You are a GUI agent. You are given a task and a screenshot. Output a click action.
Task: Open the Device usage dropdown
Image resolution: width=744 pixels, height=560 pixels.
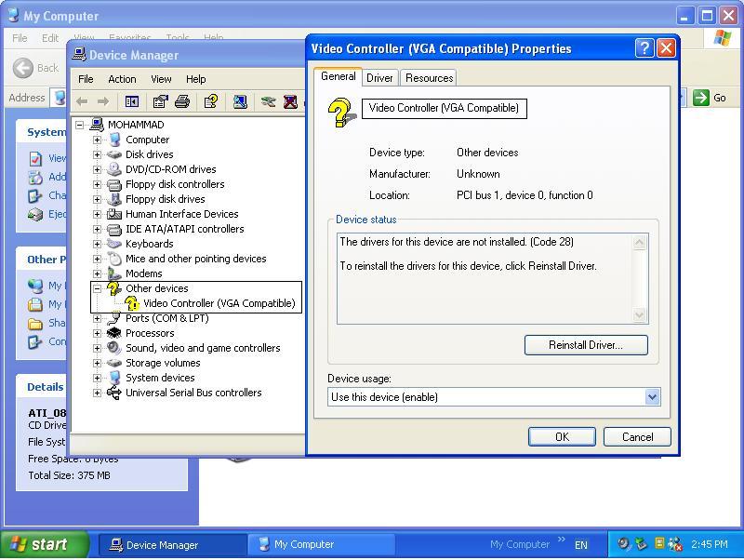click(651, 397)
